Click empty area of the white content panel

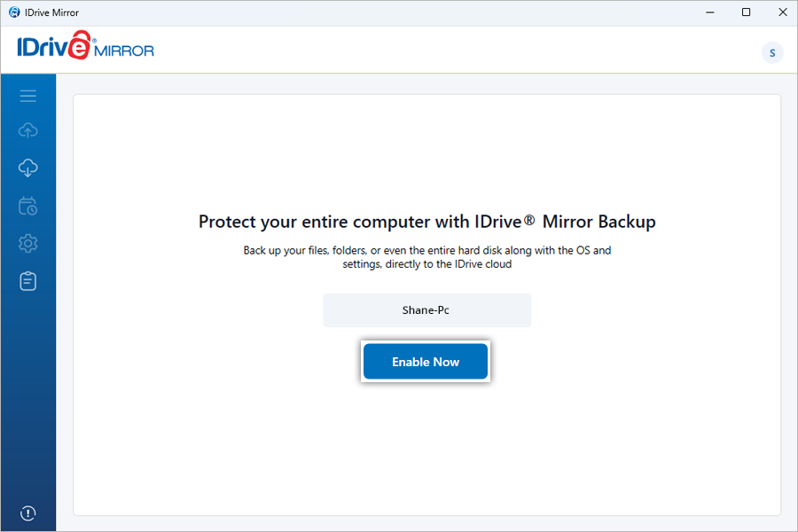pyautogui.click(x=426, y=443)
